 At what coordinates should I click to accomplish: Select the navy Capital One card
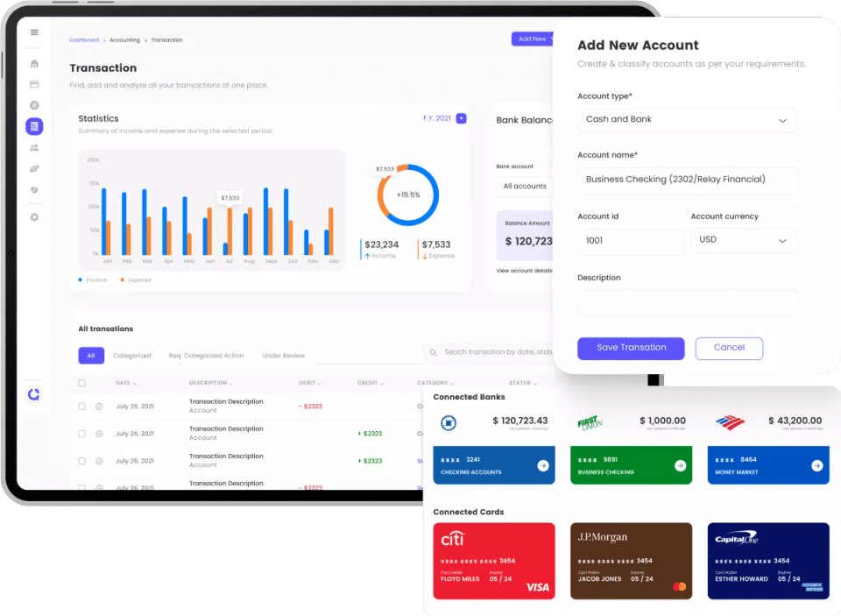click(x=768, y=562)
